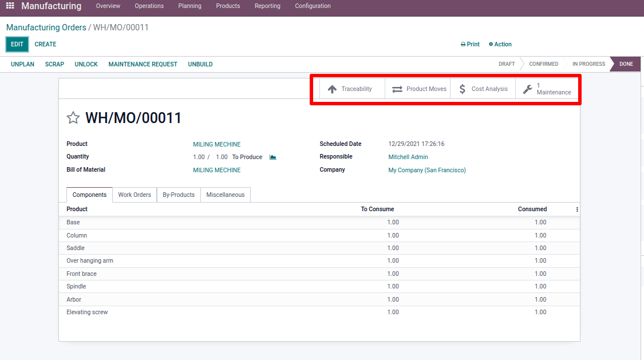Open the Print dropdown
644x360 pixels.
point(471,44)
